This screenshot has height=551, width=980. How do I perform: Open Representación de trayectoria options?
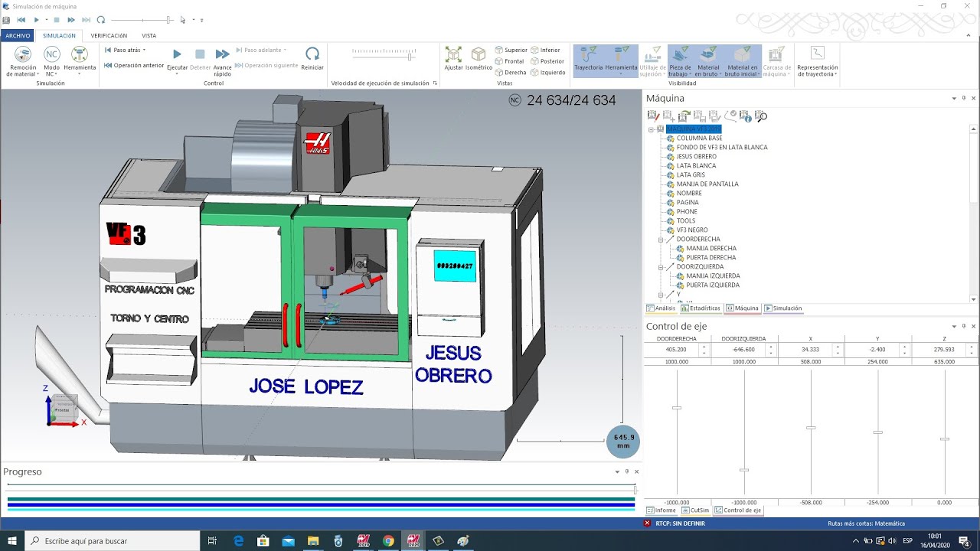click(x=817, y=60)
